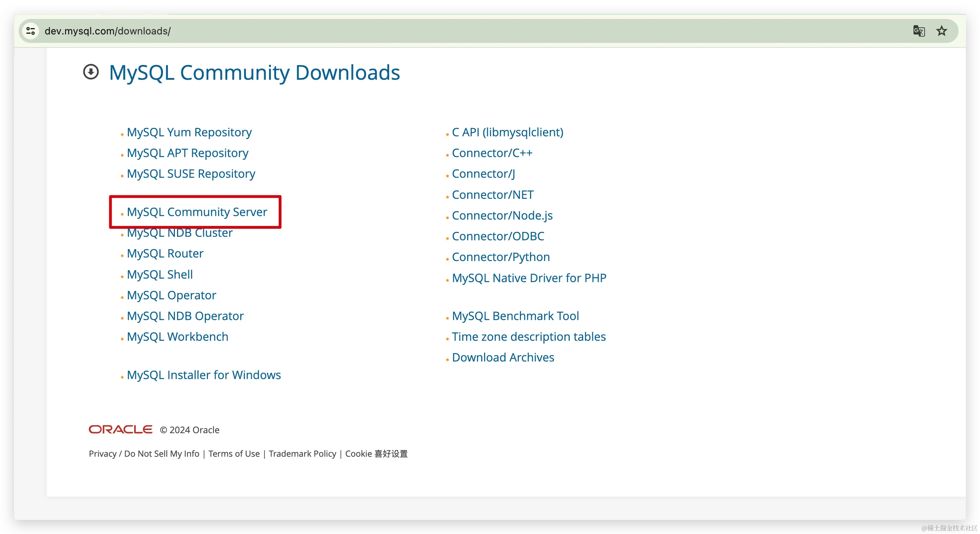
Task: Open MySQL NDB Operator link
Action: click(x=185, y=316)
